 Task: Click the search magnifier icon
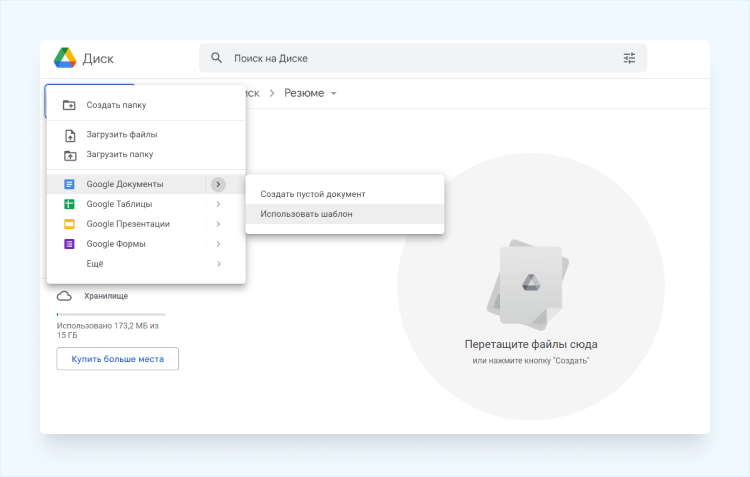pyautogui.click(x=216, y=58)
